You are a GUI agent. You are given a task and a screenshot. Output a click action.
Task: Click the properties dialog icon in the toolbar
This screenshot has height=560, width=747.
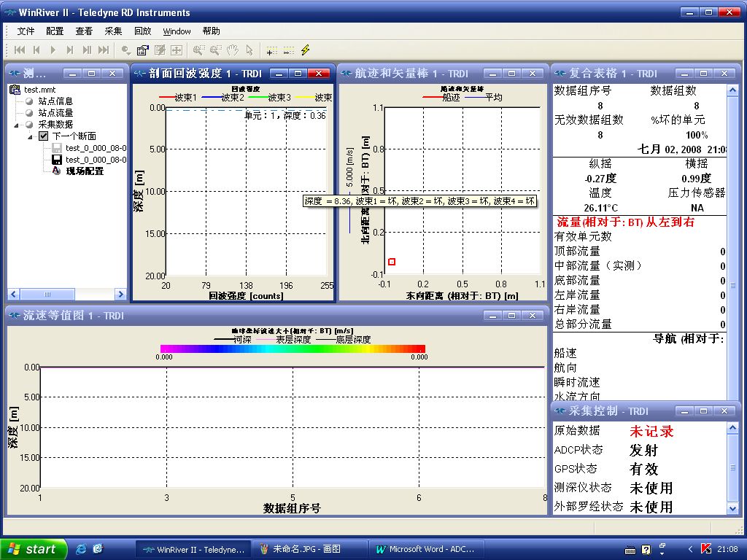(143, 50)
